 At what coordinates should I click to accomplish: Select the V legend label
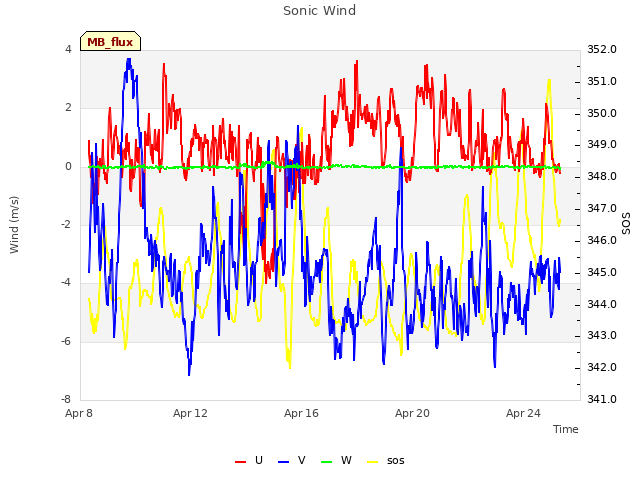point(302,460)
